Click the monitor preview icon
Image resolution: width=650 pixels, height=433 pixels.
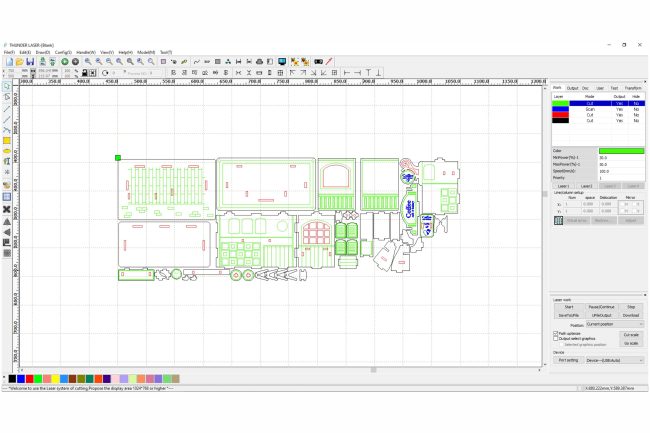click(282, 62)
